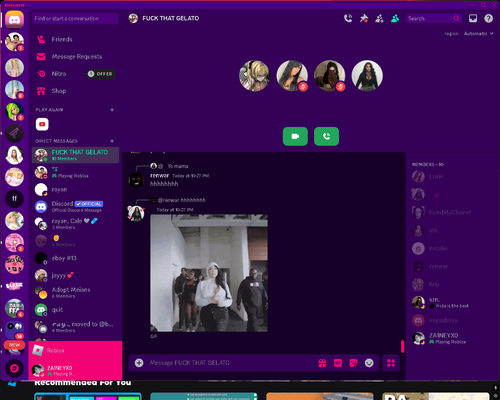Open the help icon
The height and width of the screenshot is (400, 500).
click(x=488, y=18)
